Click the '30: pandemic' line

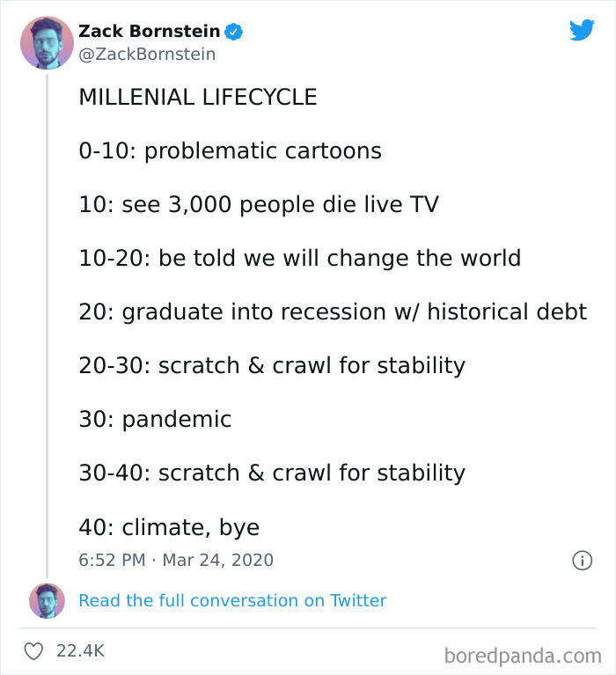coord(155,419)
